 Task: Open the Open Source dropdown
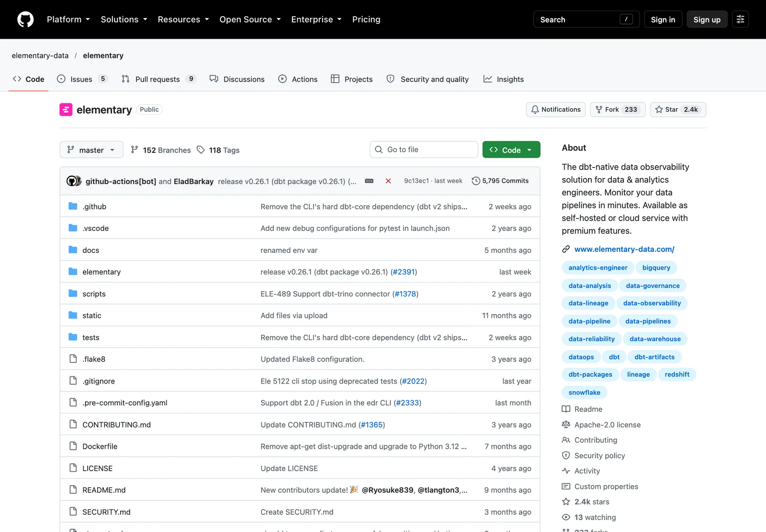pos(250,20)
